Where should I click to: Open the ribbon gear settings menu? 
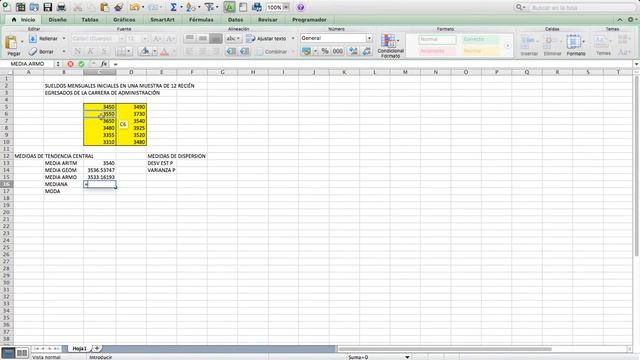[631, 20]
